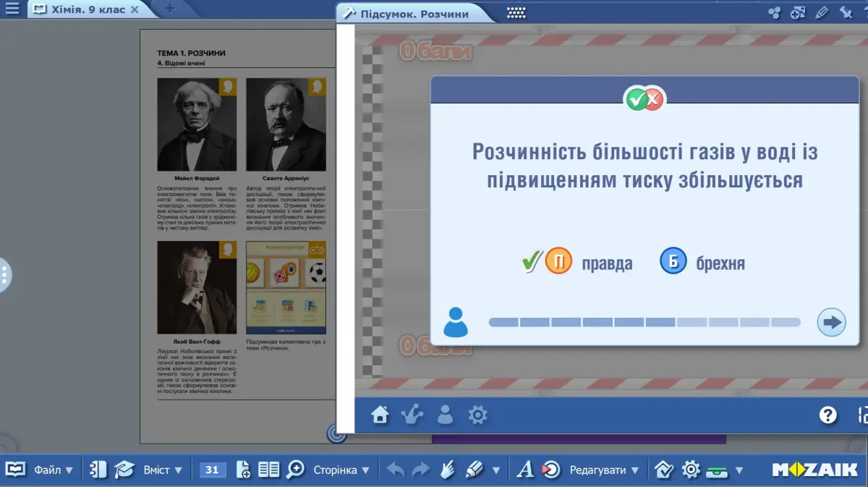The height and width of the screenshot is (487, 868).
Task: Click the undo arrow in toolbar
Action: (x=396, y=470)
